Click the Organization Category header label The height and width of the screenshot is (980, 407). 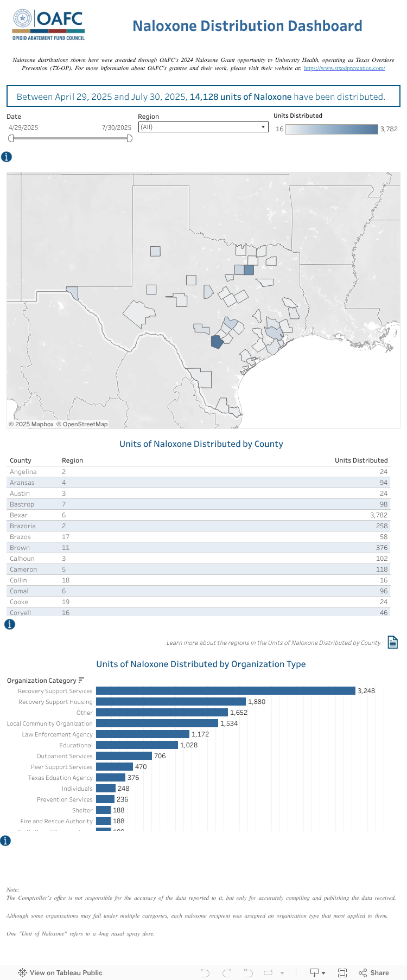[41, 681]
